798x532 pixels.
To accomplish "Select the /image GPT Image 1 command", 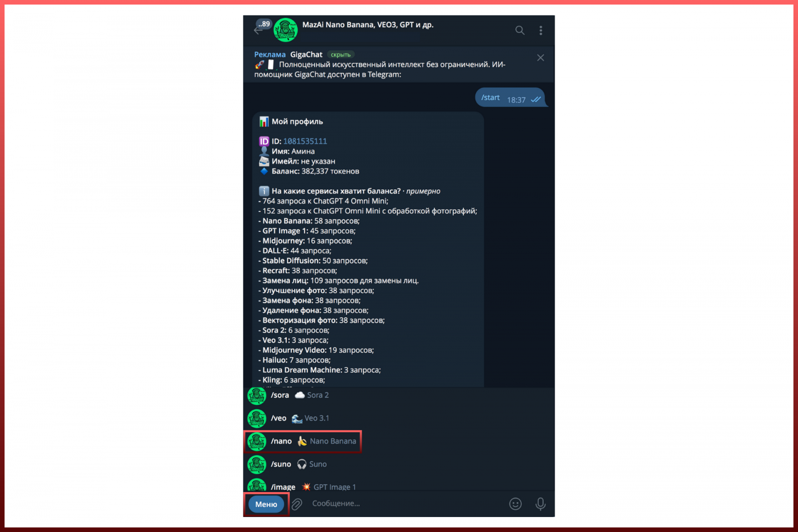I will click(x=399, y=485).
